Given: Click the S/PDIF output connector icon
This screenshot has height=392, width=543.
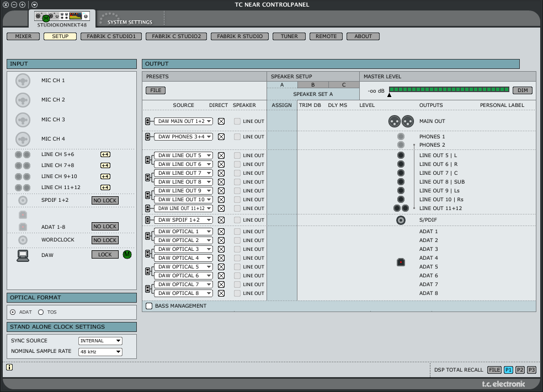Looking at the screenshot, I should 401,220.
